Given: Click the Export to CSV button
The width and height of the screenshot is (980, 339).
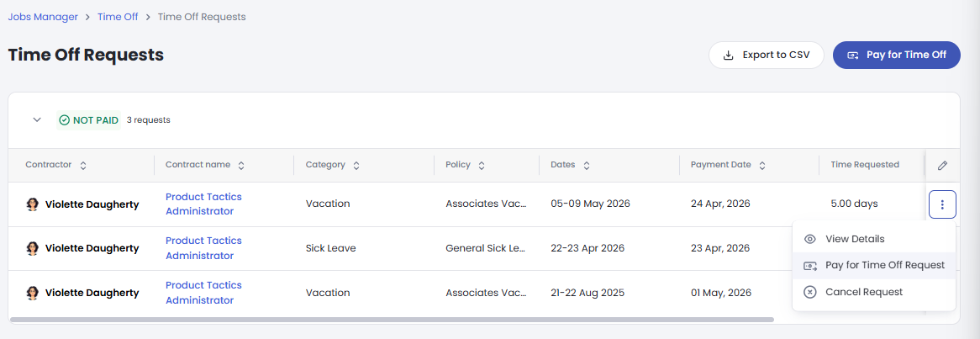Looking at the screenshot, I should 766,55.
